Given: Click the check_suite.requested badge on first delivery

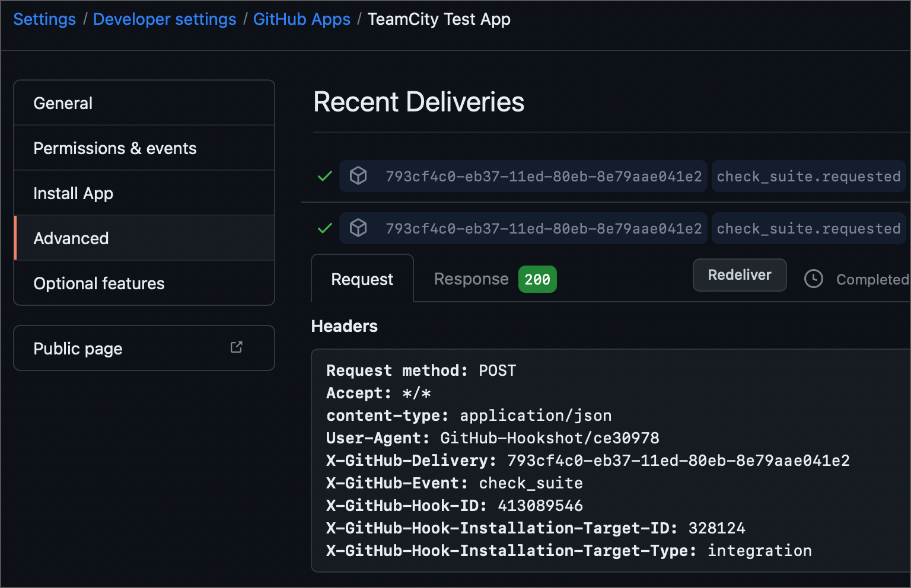Looking at the screenshot, I should (x=808, y=176).
